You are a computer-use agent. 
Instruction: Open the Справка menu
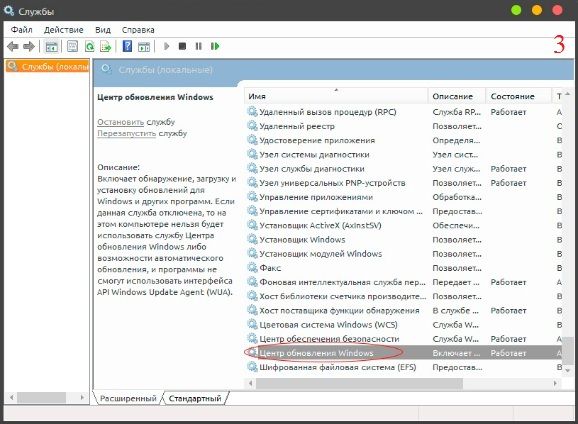click(x=138, y=30)
